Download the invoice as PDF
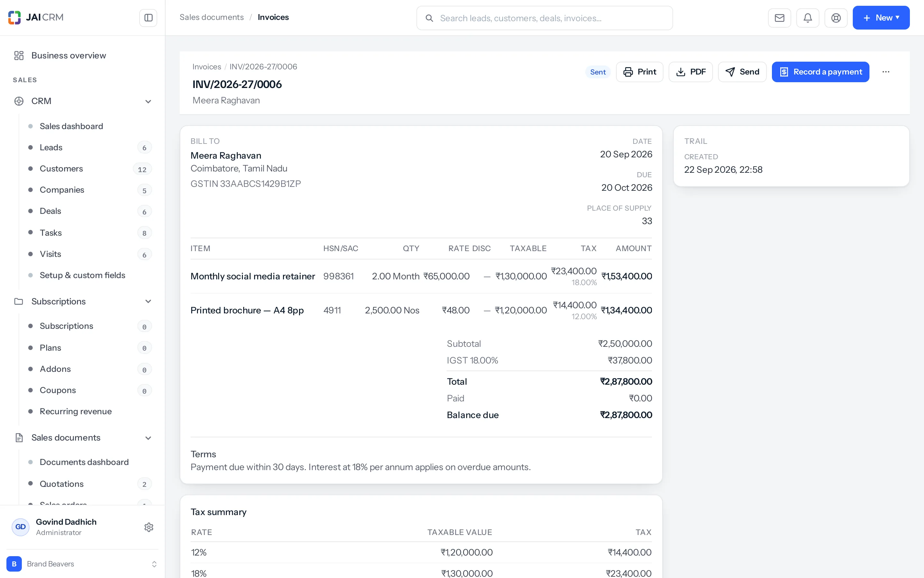 tap(690, 72)
